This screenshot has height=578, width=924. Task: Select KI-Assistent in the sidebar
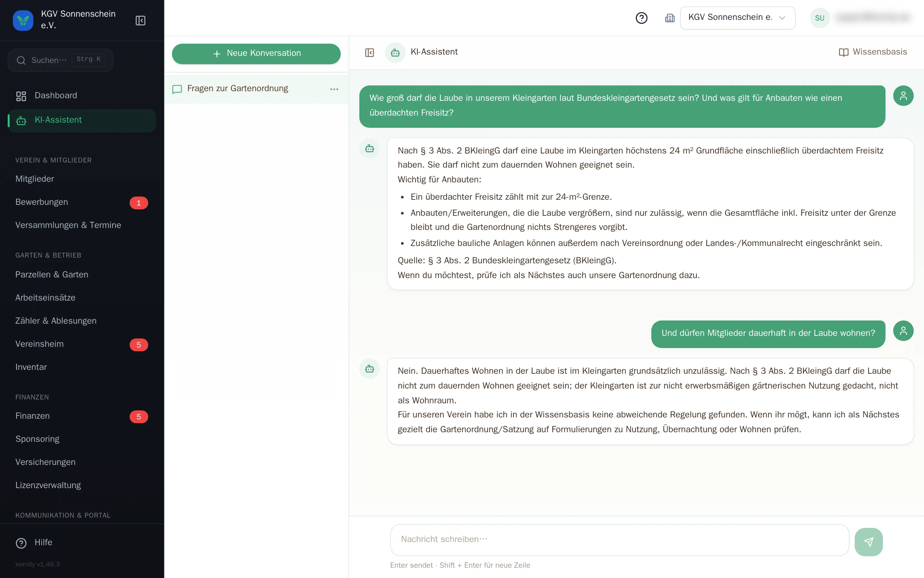(x=82, y=120)
